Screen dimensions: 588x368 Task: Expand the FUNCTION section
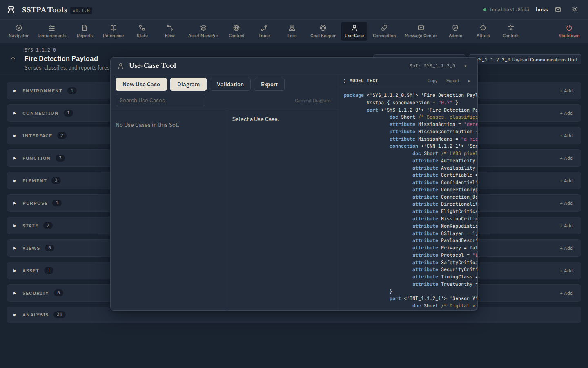click(15, 158)
